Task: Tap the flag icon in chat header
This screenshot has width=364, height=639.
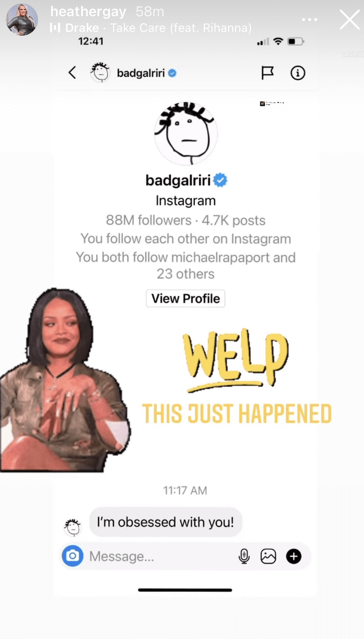Action: (267, 73)
